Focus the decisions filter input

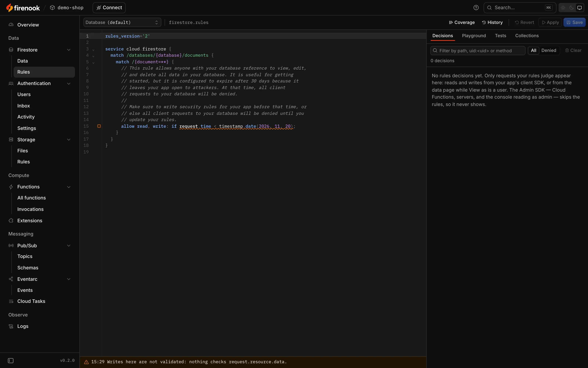(x=478, y=51)
